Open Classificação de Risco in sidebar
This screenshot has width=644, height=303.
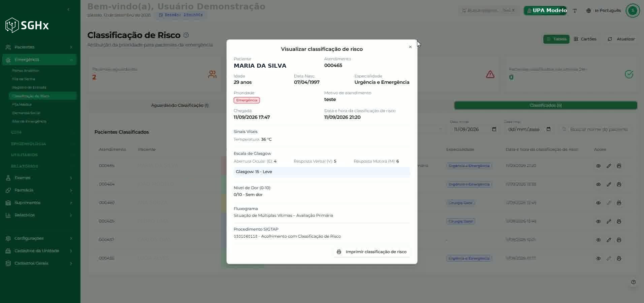pos(43,96)
